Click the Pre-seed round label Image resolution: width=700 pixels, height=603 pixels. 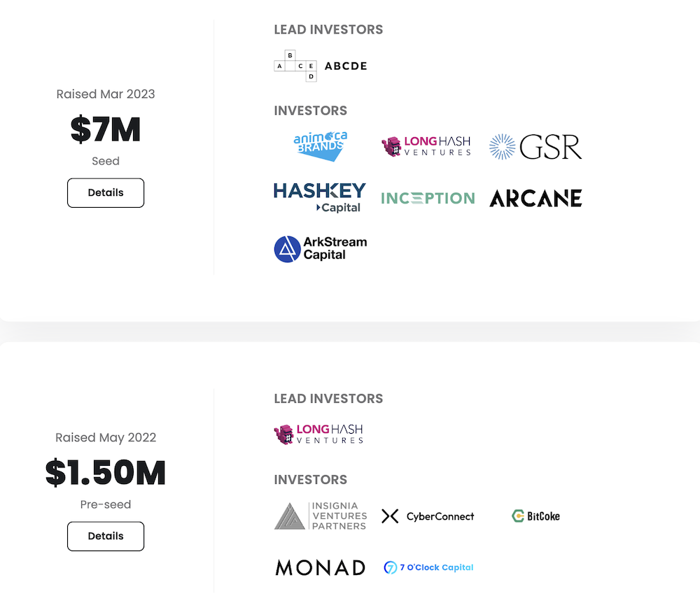(105, 504)
